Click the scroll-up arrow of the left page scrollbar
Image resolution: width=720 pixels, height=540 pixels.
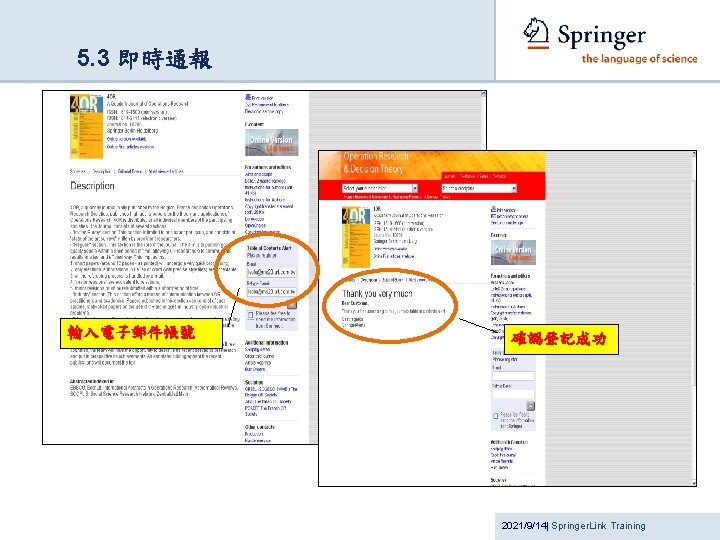click(484, 94)
